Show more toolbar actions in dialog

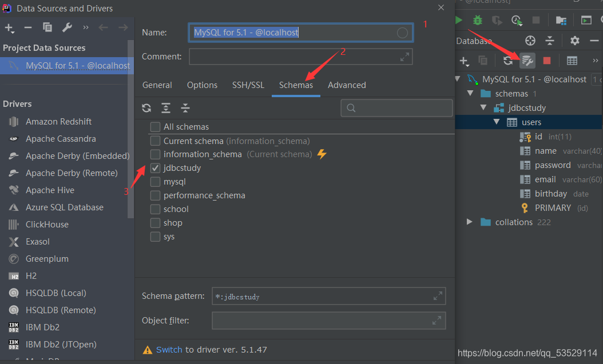pyautogui.click(x=85, y=27)
